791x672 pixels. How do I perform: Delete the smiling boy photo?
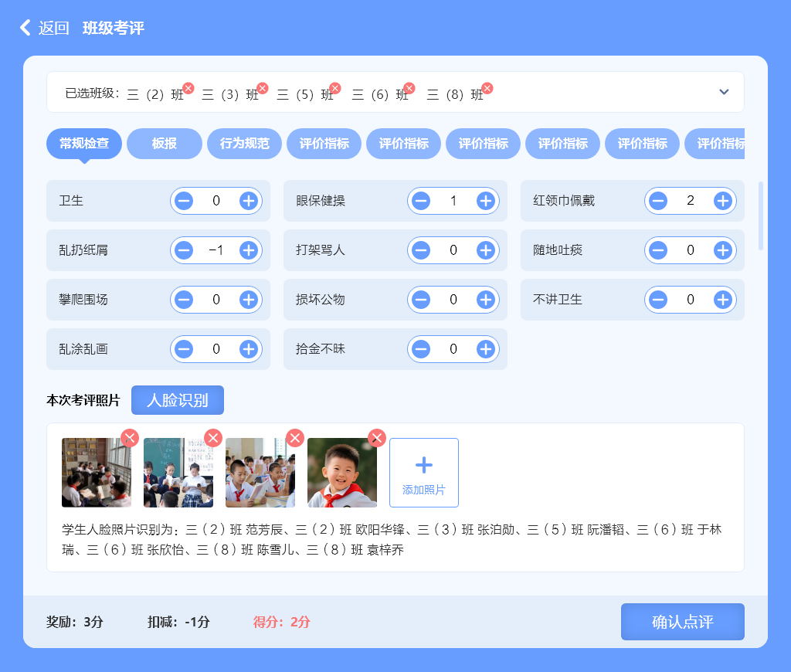tap(376, 438)
